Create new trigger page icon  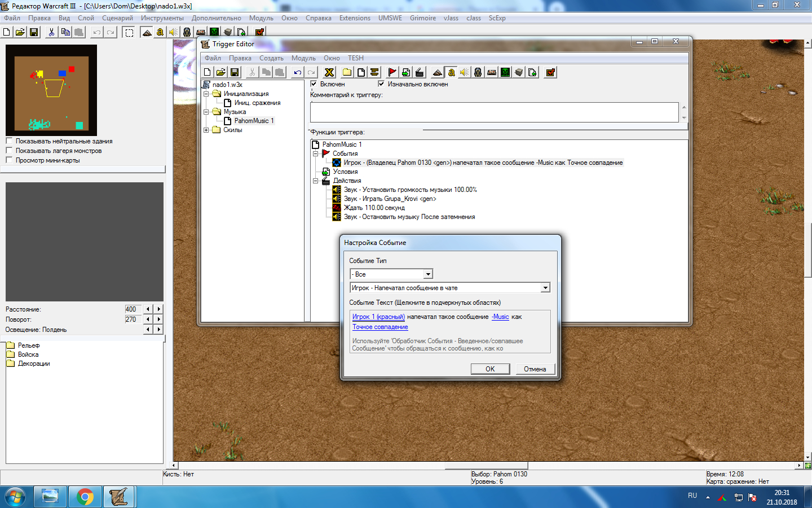pyautogui.click(x=361, y=72)
